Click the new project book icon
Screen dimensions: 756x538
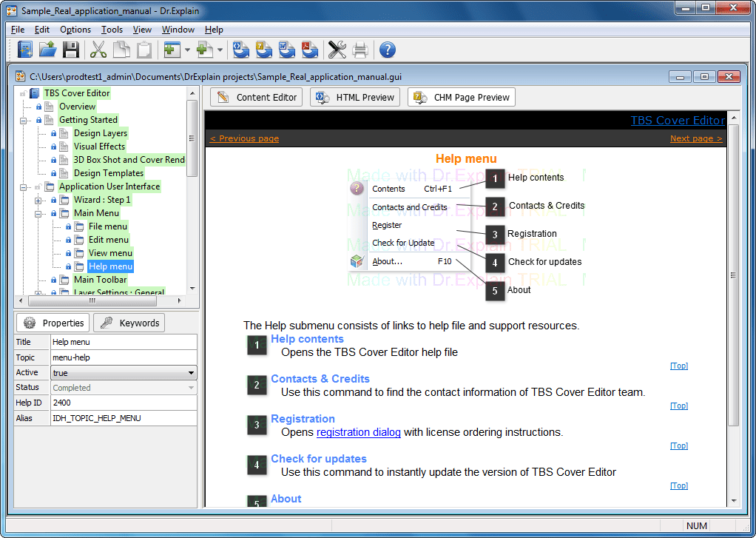(24, 50)
